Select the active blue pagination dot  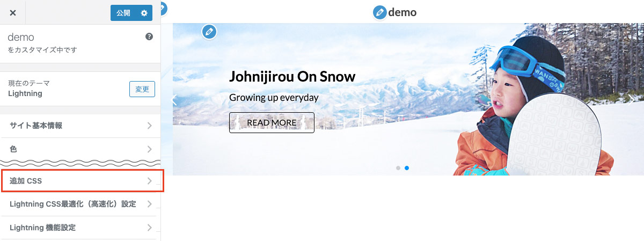click(x=407, y=168)
